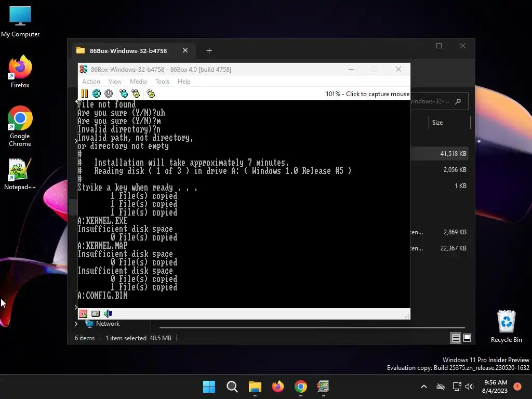Open the Media menu in 86Box
This screenshot has width=532, height=399.
138,82
